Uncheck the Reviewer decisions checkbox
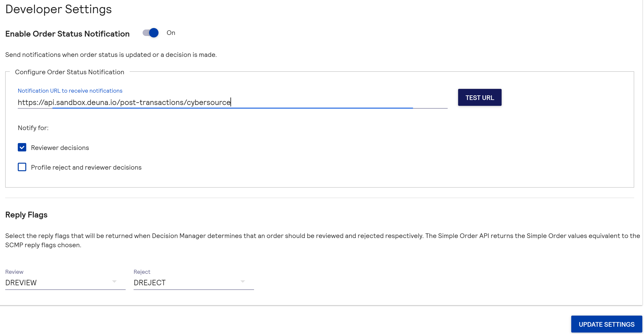This screenshot has height=334, width=644. tap(22, 147)
